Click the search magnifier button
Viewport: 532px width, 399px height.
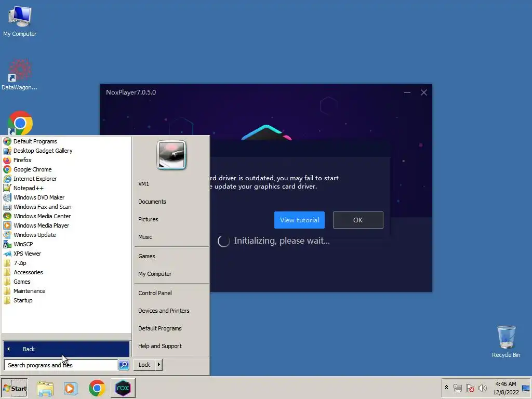[x=124, y=365]
